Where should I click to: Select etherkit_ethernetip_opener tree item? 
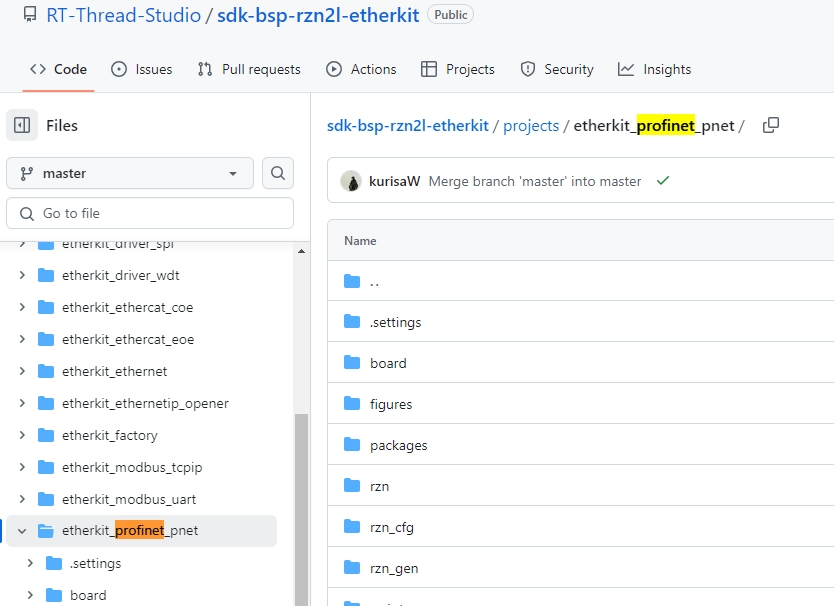145,403
